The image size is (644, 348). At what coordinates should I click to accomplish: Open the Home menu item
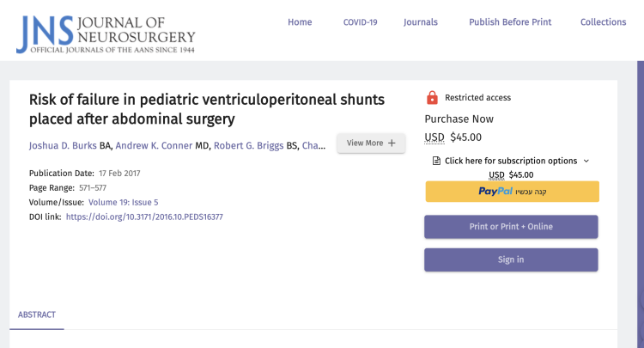tap(300, 22)
